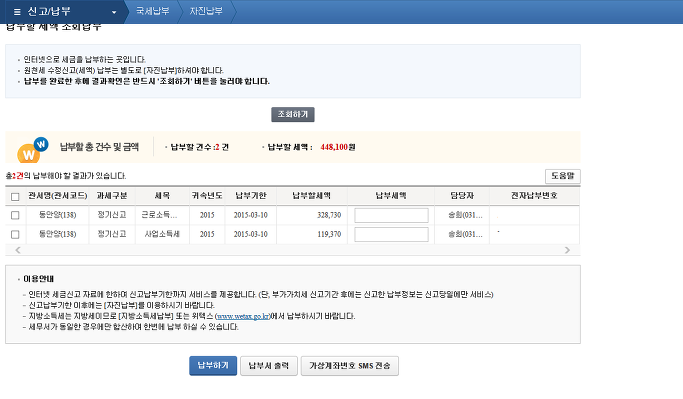This screenshot has height=399, width=683.
Task: Click the 가상계좌번호 SMS 전송 button
Action: (350, 365)
